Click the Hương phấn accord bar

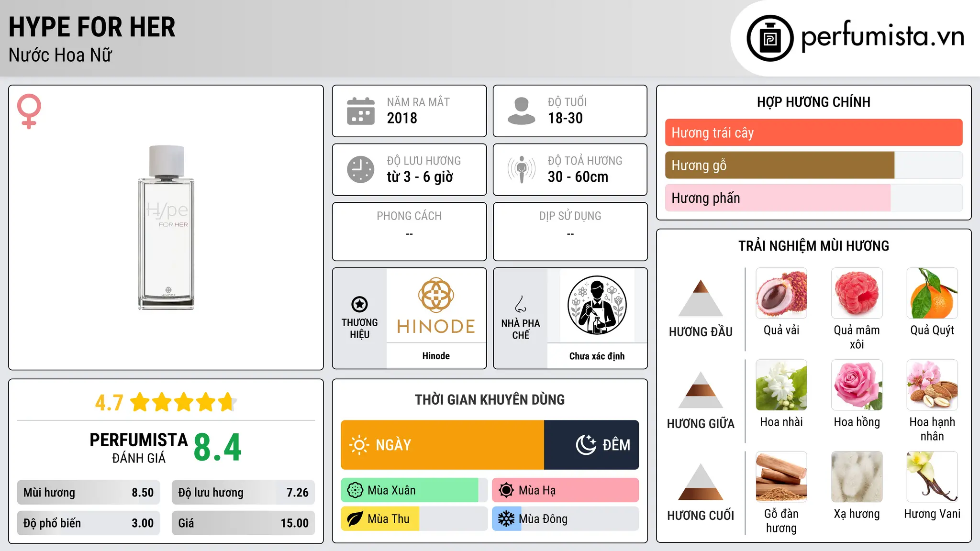814,198
